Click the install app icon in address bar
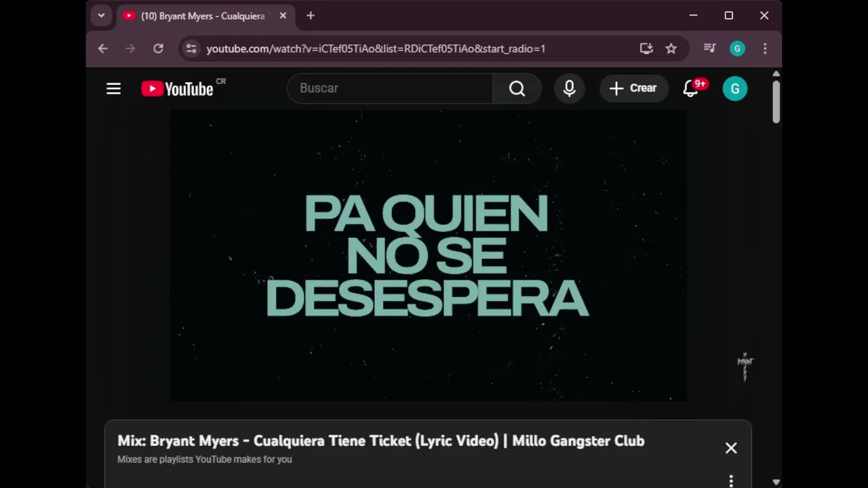868x488 pixels. point(646,49)
